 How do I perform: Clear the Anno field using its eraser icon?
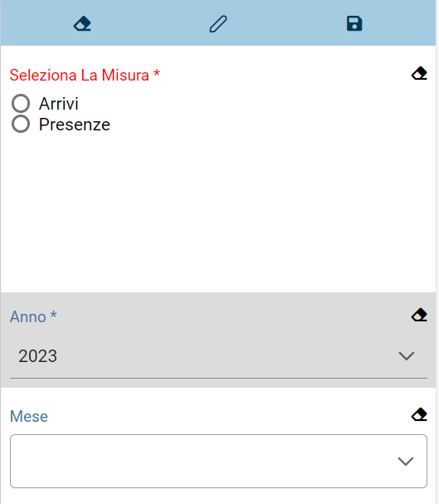click(x=419, y=315)
